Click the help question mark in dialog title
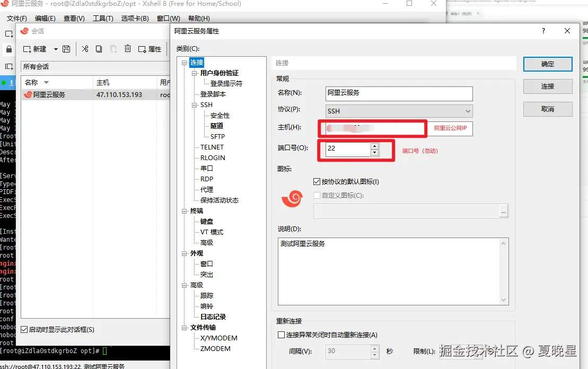Image resolution: width=588 pixels, height=369 pixels. 543,31
